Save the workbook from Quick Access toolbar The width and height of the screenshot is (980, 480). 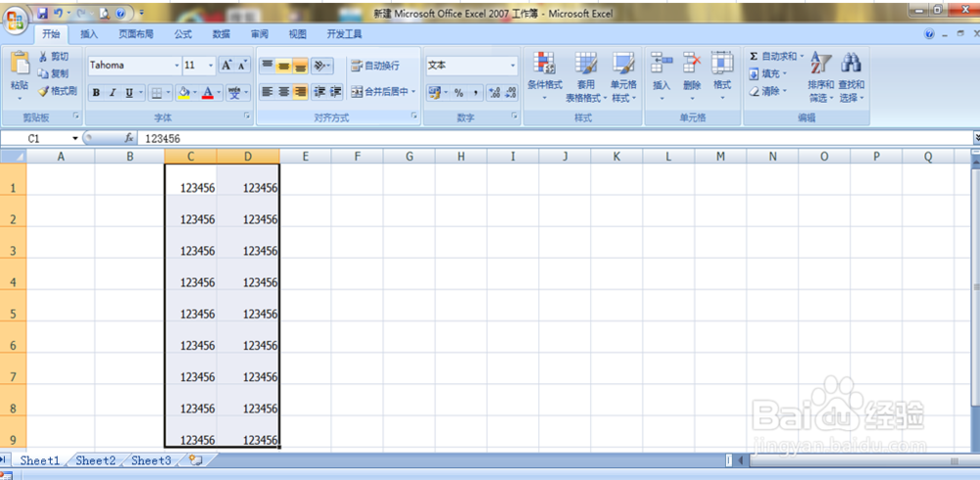pyautogui.click(x=42, y=13)
